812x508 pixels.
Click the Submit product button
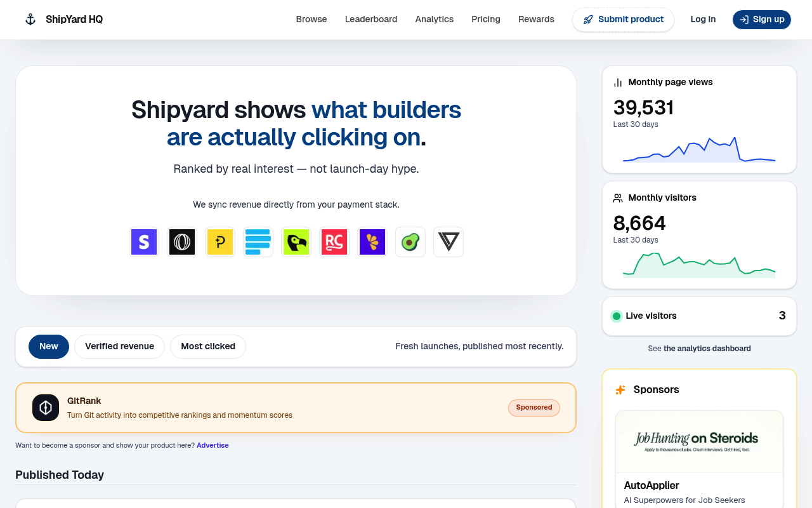coord(623,20)
